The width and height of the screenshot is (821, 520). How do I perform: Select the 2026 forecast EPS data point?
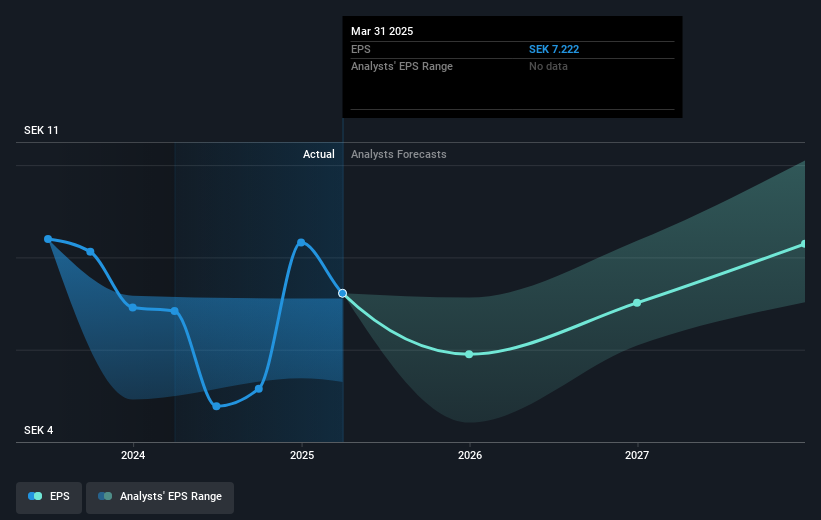469,355
